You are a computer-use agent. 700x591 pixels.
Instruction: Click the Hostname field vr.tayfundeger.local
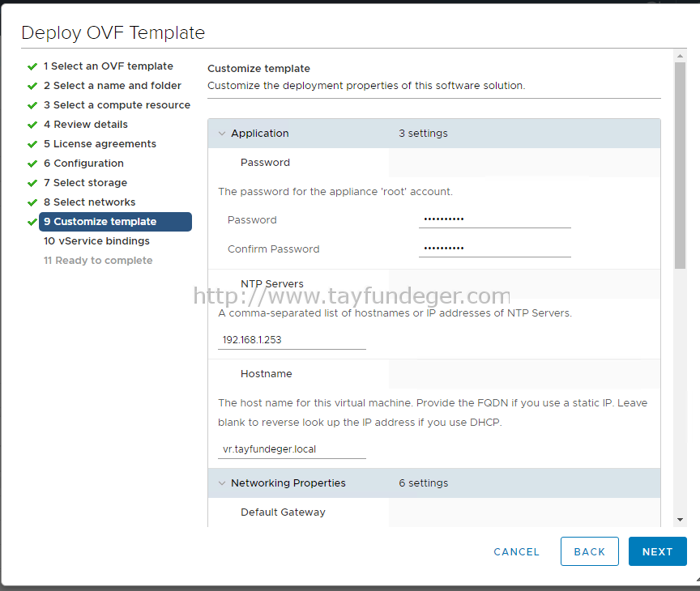pos(292,449)
